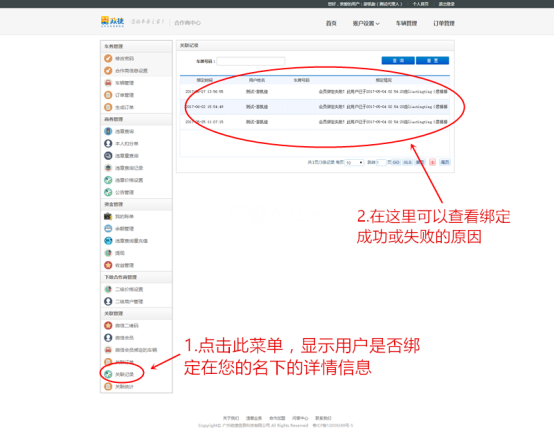The width and height of the screenshot is (554, 428).
Task: Open 关联统计 at the sidebar bottom
Action: [x=119, y=386]
